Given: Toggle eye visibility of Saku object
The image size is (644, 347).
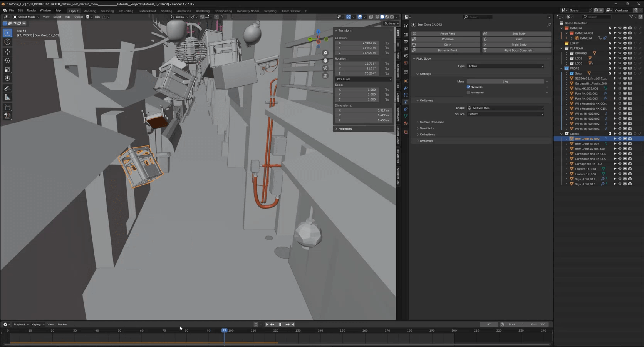Looking at the screenshot, I should (x=620, y=73).
